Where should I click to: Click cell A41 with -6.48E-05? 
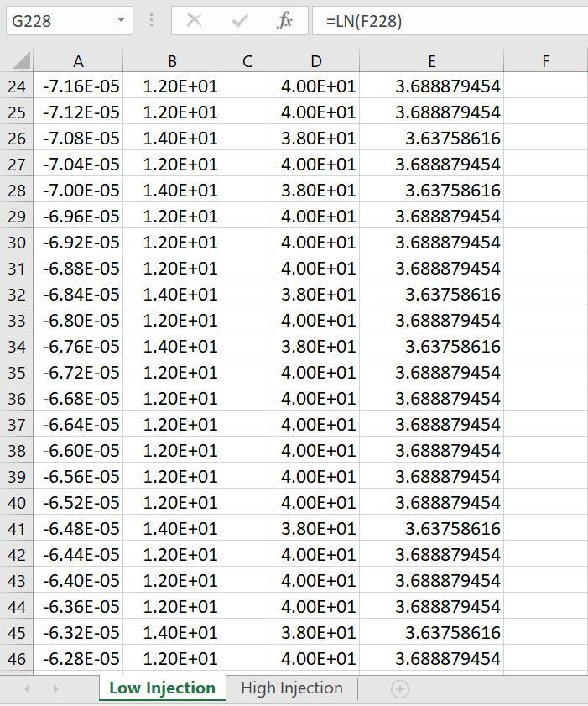click(x=78, y=529)
